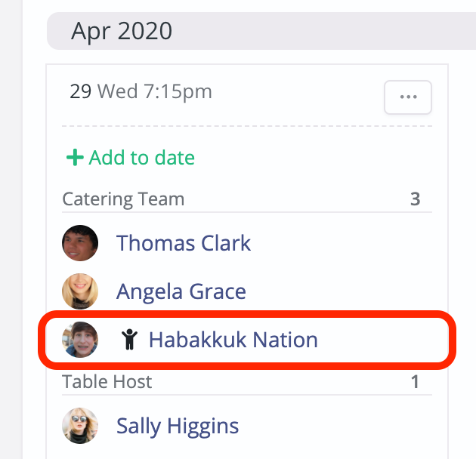476x459 pixels.
Task: Select the Sally Higgins name link
Action: 178,426
